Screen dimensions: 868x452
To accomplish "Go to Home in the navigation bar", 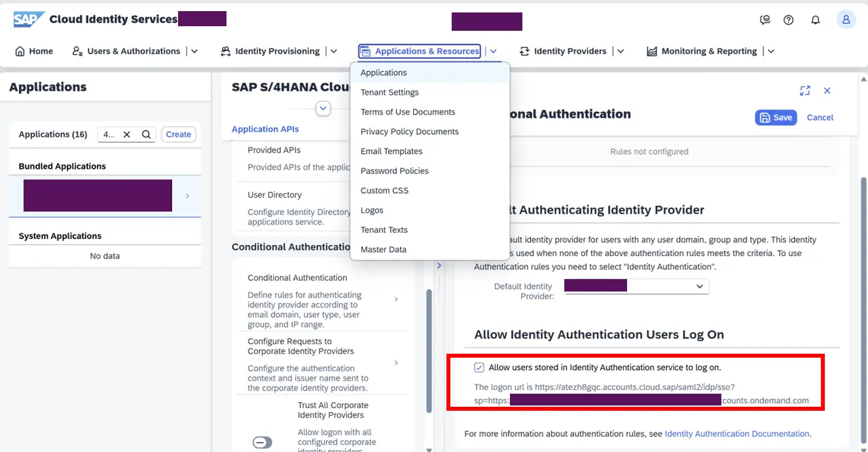I will coord(34,51).
